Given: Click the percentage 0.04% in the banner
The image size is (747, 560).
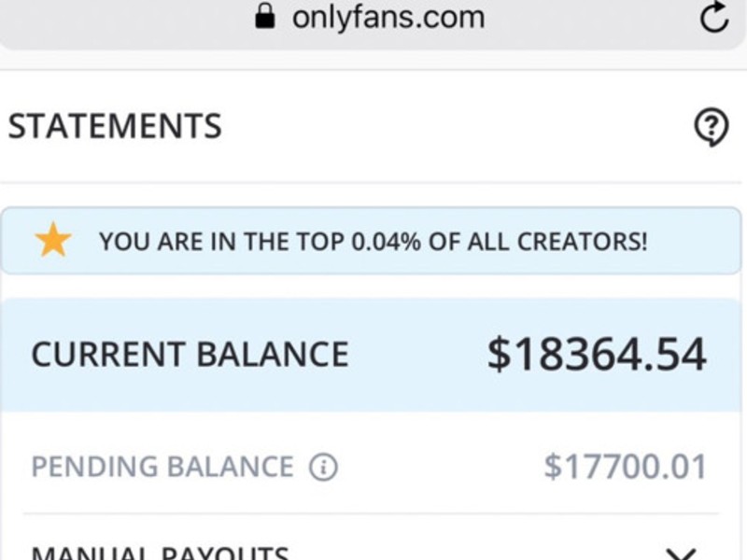Looking at the screenshot, I should coord(387,242).
